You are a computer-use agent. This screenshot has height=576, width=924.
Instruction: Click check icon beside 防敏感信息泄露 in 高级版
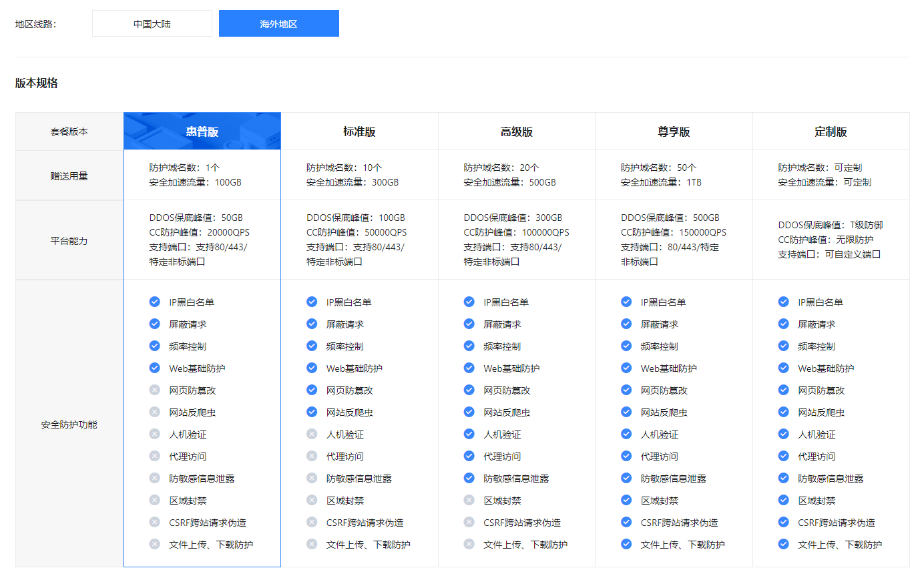tap(469, 478)
